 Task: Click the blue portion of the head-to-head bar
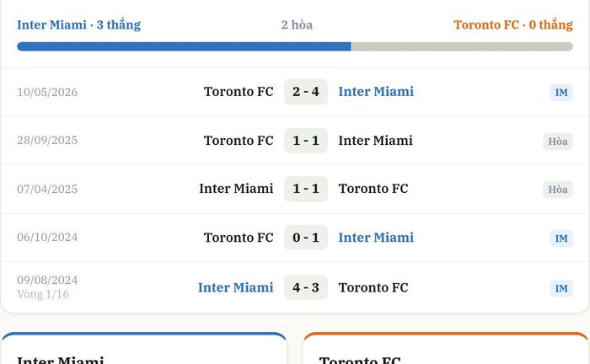click(184, 46)
